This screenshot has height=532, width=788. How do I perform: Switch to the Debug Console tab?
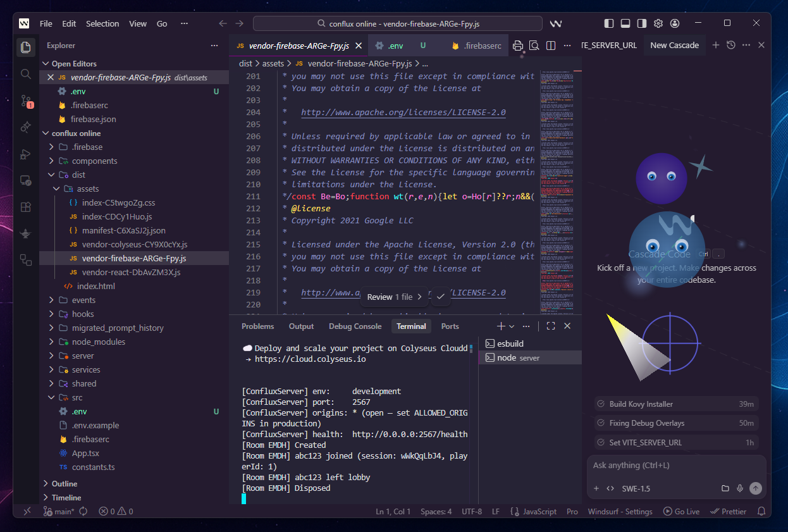355,326
